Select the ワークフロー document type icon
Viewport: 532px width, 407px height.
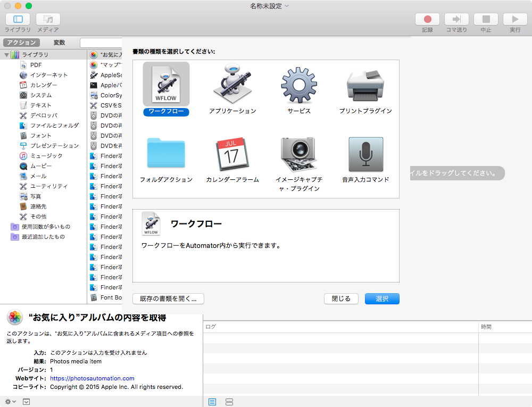click(166, 85)
